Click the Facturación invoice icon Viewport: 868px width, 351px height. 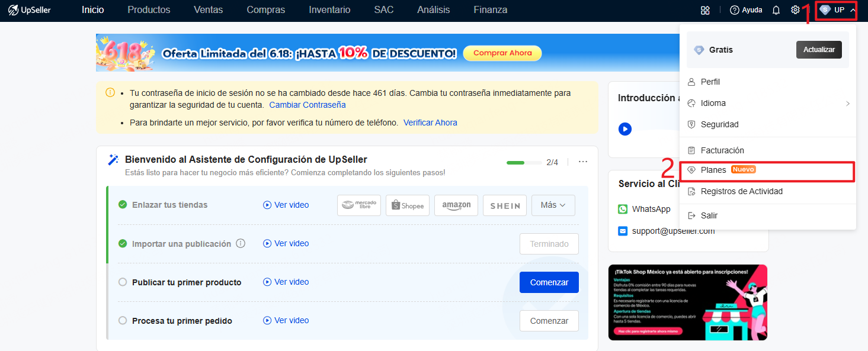[691, 150]
